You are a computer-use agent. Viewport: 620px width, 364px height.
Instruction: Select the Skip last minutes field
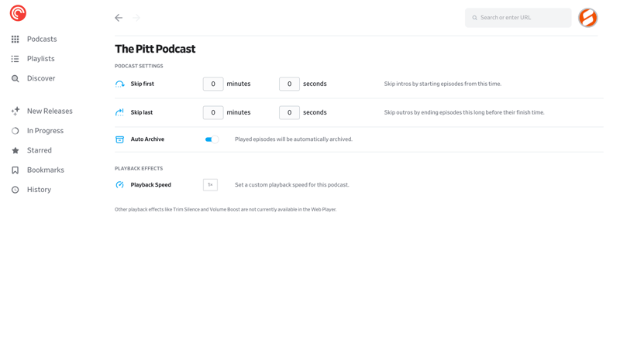(x=213, y=112)
